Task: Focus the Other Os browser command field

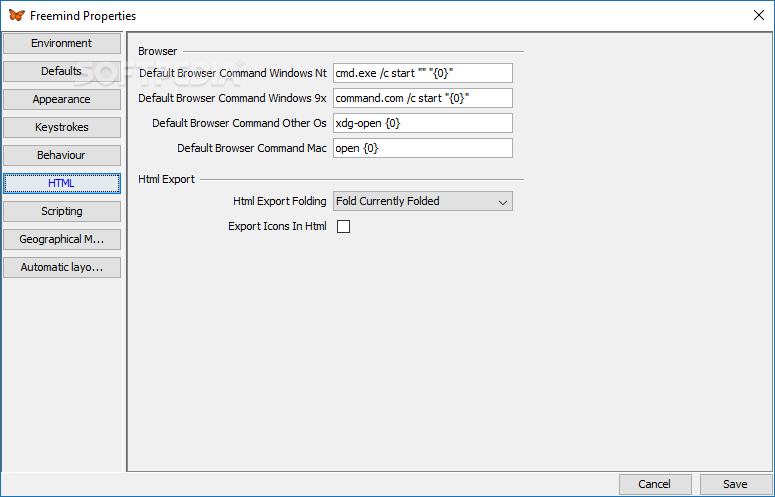Action: pyautogui.click(x=423, y=123)
